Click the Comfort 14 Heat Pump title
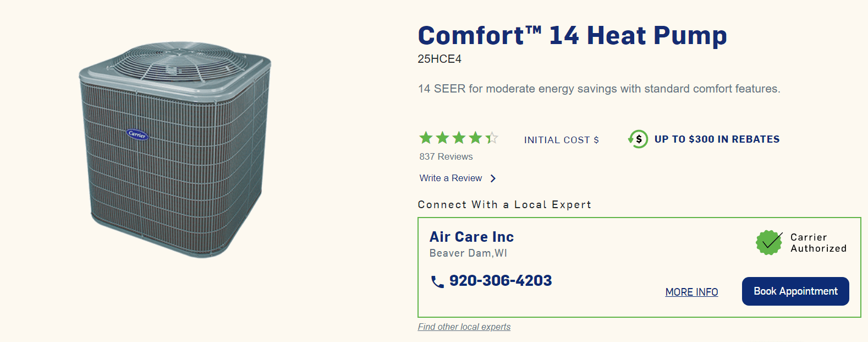Screen dimensions: 868x342 tap(572, 35)
